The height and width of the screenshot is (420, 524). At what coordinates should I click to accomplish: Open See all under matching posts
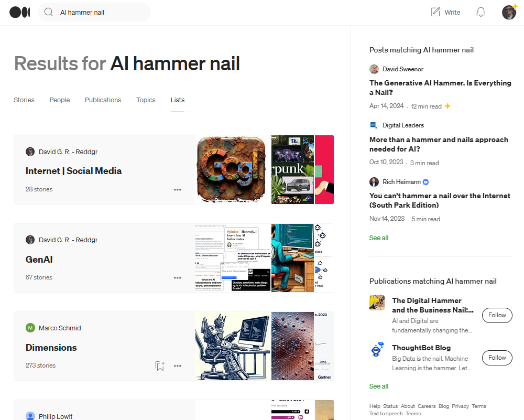[378, 238]
